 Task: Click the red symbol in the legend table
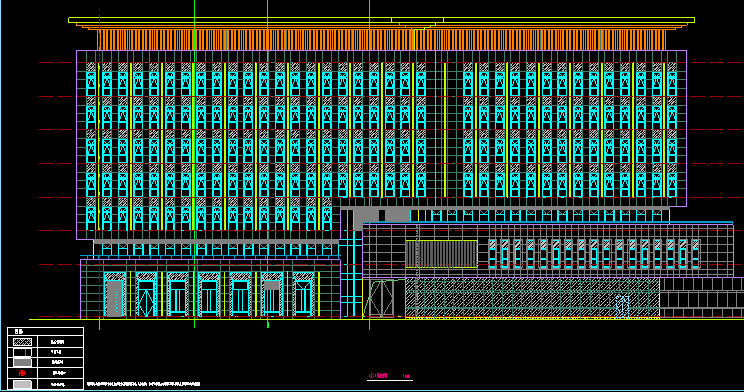[x=22, y=373]
